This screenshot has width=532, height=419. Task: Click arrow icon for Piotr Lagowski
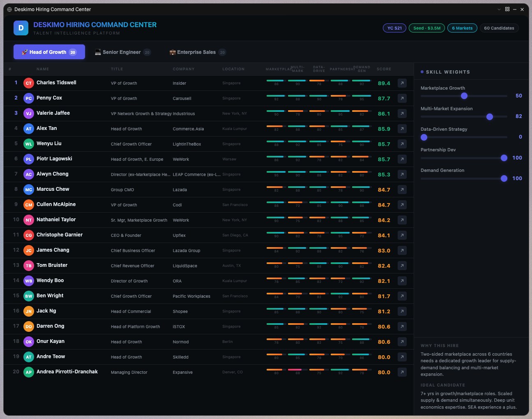[402, 159]
